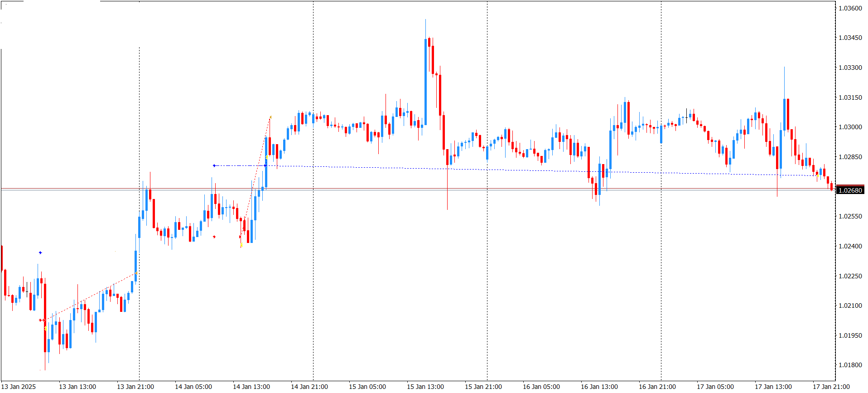The image size is (868, 393).
Task: Select the steep red dashed trade line on 14 Jan
Action: [x=255, y=177]
